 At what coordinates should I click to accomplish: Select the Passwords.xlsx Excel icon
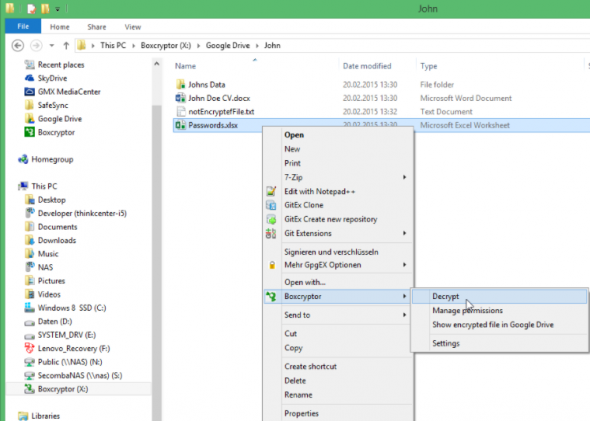click(x=181, y=125)
